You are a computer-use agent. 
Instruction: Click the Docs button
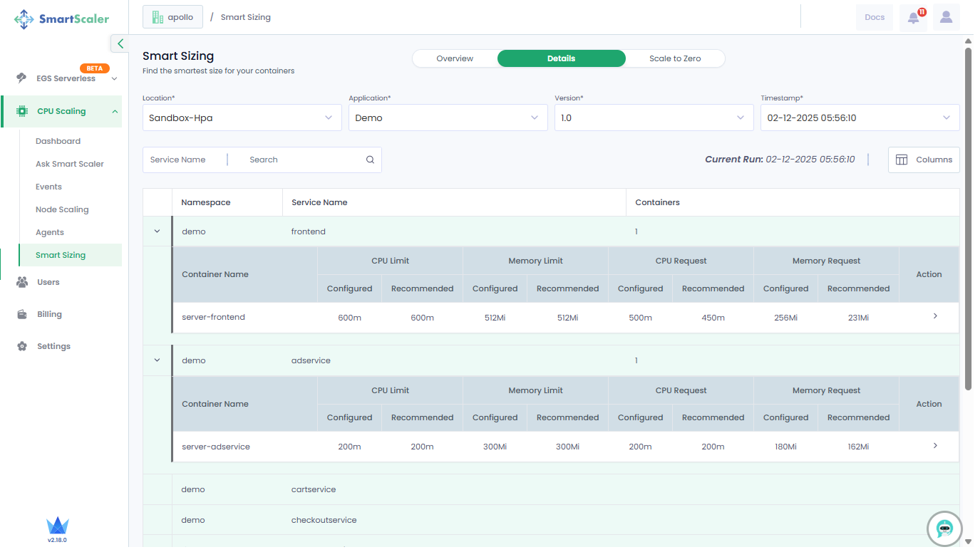[874, 18]
